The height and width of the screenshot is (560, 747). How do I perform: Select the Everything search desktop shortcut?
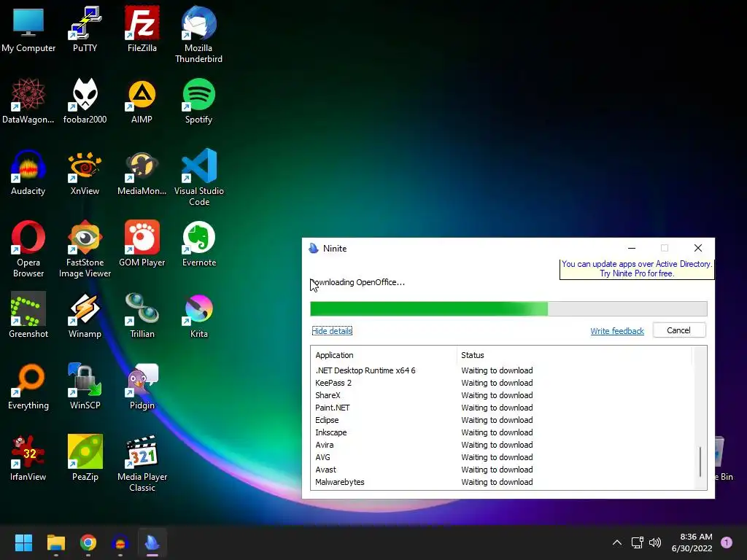28,386
